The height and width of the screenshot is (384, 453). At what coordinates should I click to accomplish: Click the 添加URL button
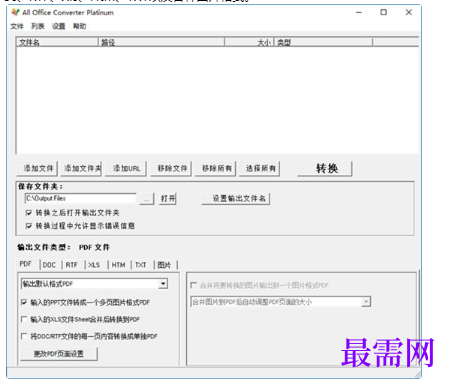126,168
